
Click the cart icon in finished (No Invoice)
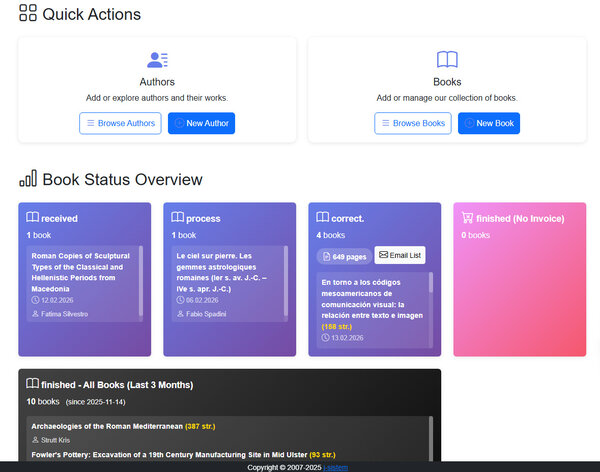point(467,218)
